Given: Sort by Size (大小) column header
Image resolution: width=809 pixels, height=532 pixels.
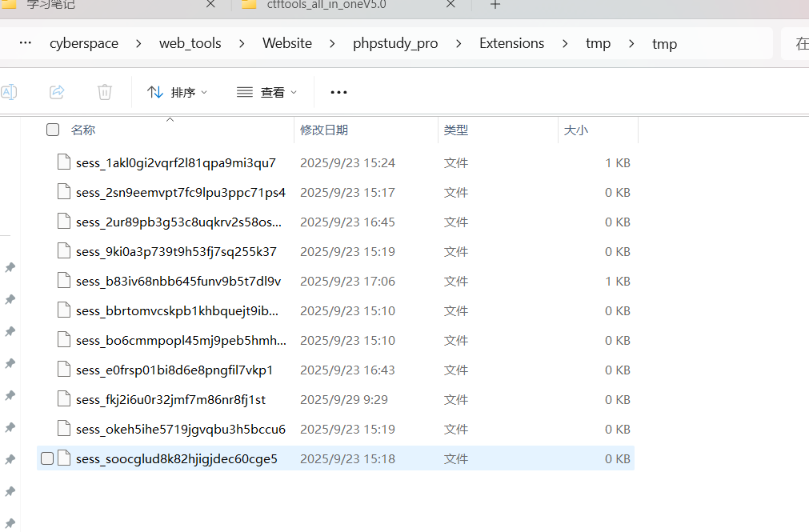Looking at the screenshot, I should pos(576,130).
